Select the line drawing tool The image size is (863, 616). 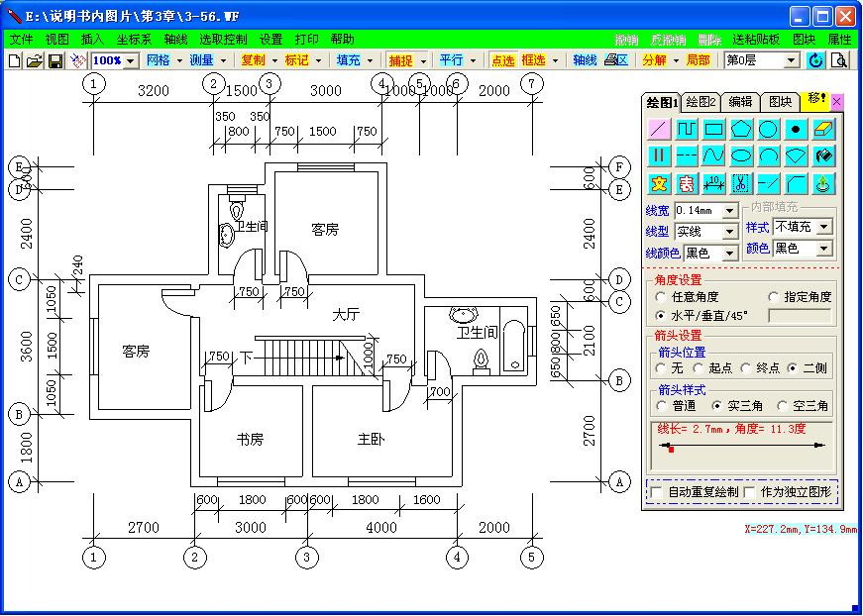(x=659, y=130)
